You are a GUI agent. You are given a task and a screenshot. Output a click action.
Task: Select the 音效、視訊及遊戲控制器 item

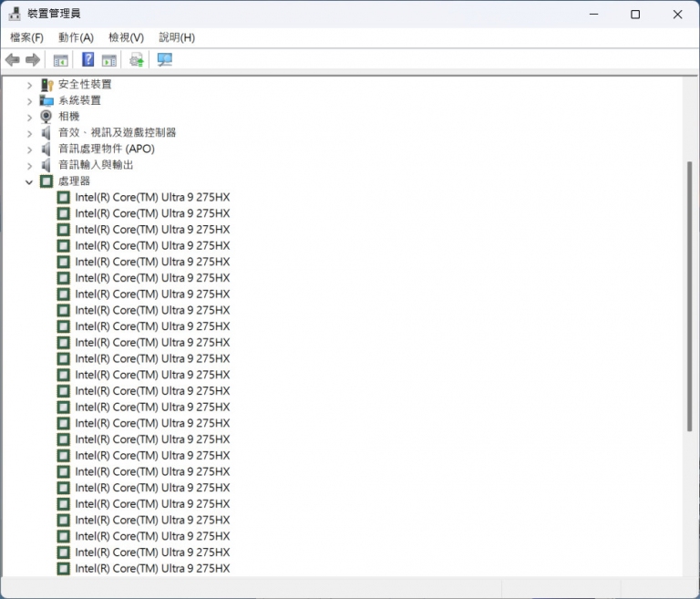tap(117, 133)
